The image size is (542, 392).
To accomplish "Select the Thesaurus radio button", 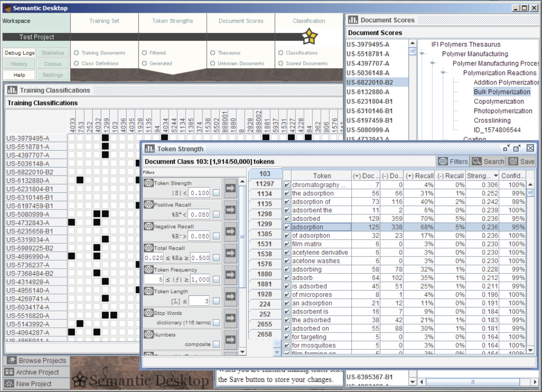I will tap(213, 53).
